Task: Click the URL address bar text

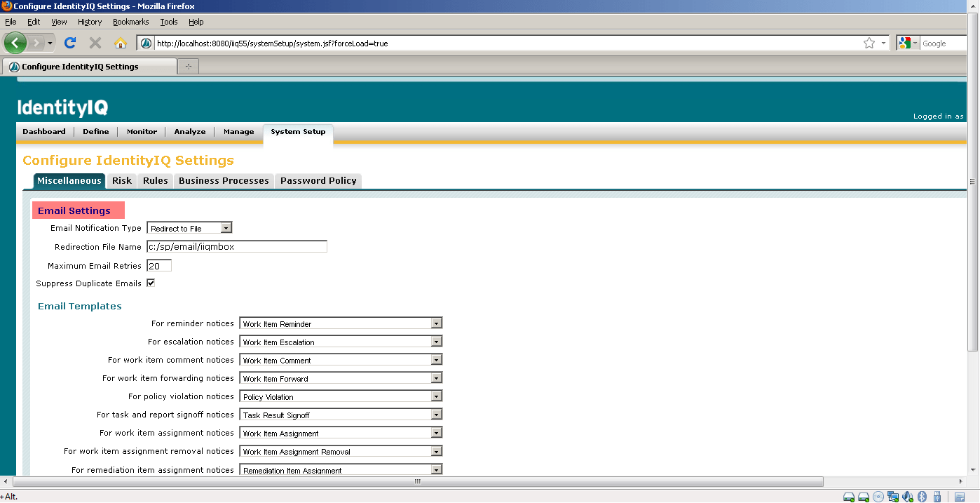Action: 272,43
